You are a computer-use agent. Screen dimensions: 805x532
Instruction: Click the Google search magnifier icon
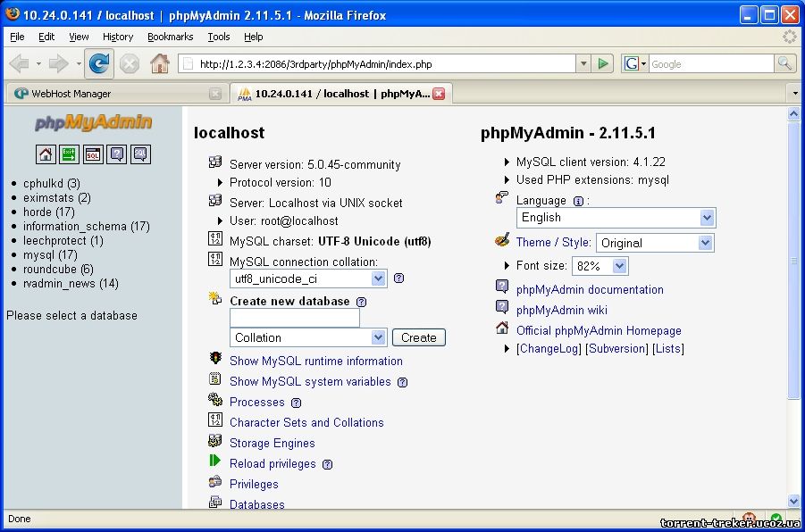pyautogui.click(x=784, y=63)
